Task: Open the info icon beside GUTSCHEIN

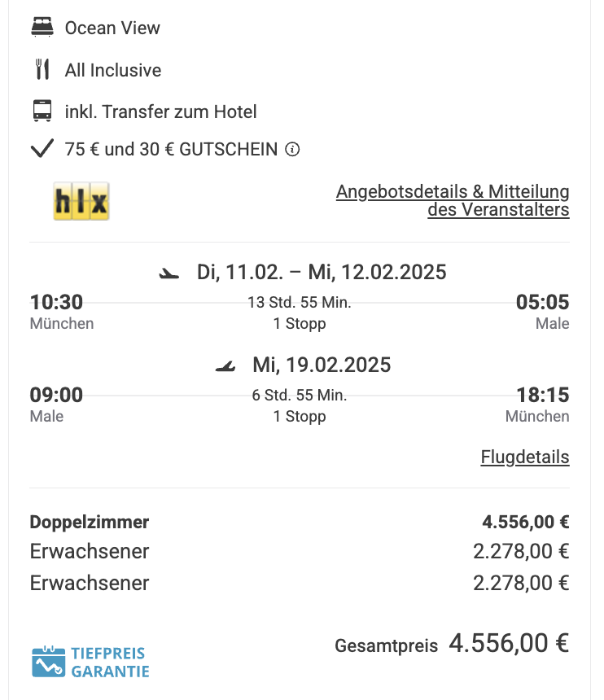Action: (x=292, y=149)
